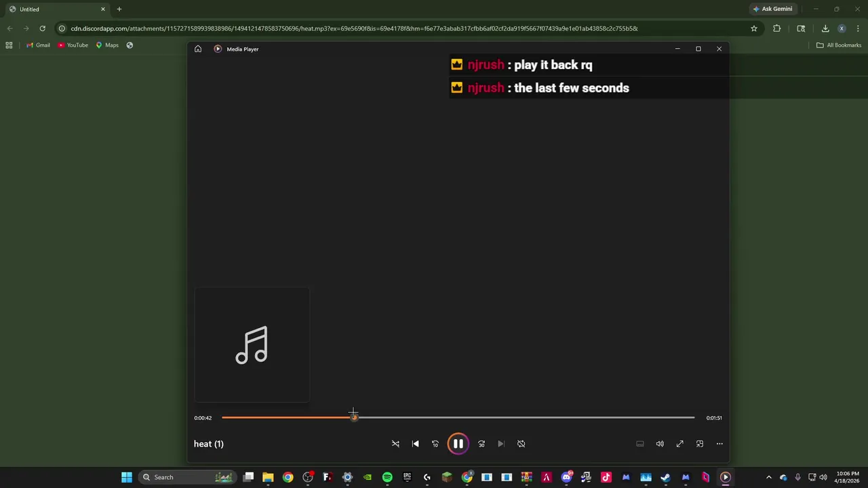Image resolution: width=868 pixels, height=488 pixels.
Task: Click the seek bar position handle
Action: [x=354, y=418]
